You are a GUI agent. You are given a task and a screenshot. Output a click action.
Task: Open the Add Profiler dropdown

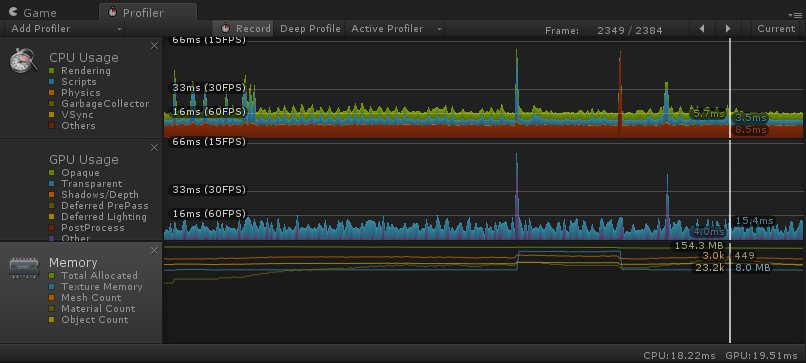click(66, 29)
